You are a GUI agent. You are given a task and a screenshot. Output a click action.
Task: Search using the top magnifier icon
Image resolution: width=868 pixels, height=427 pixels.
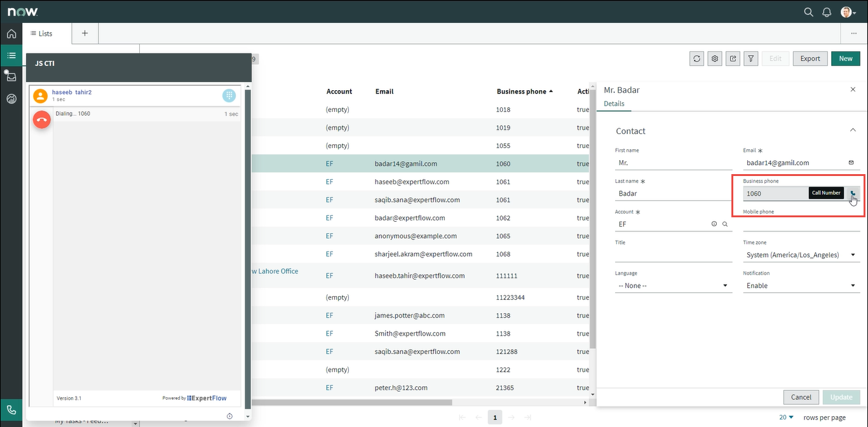808,12
